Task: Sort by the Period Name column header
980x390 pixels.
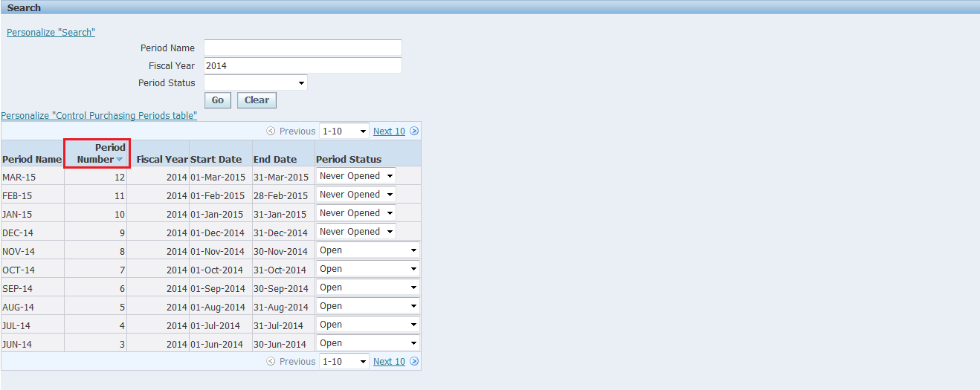Action: [x=32, y=159]
